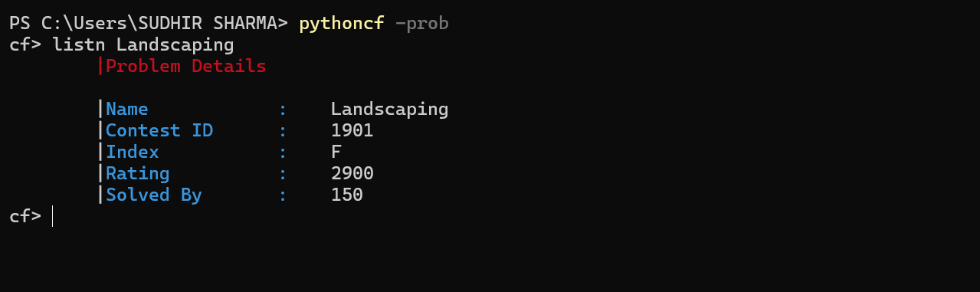Click the 'listn Landscaping' command line
980x292 pixels.
pos(143,44)
